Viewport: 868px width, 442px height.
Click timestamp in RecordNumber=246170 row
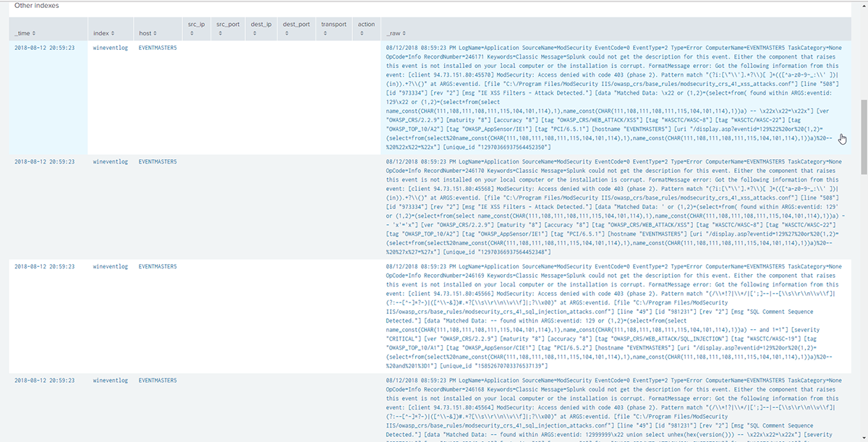pyautogui.click(x=44, y=163)
